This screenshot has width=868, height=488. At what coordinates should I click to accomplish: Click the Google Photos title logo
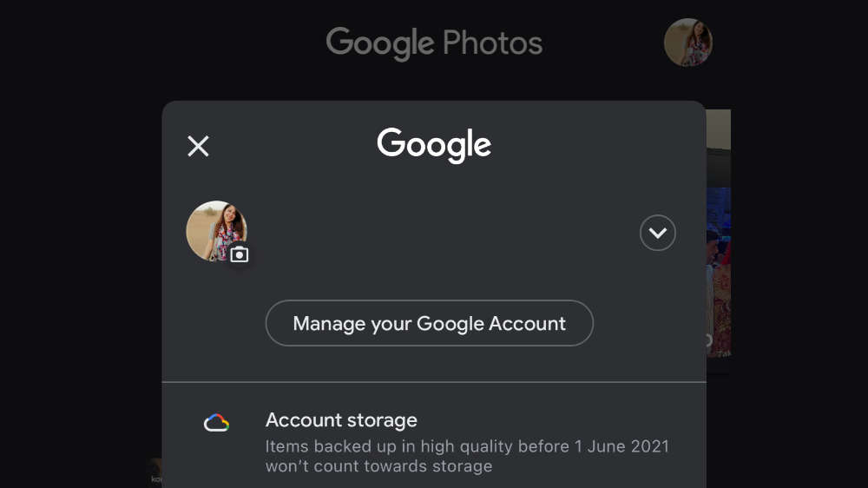(x=434, y=43)
